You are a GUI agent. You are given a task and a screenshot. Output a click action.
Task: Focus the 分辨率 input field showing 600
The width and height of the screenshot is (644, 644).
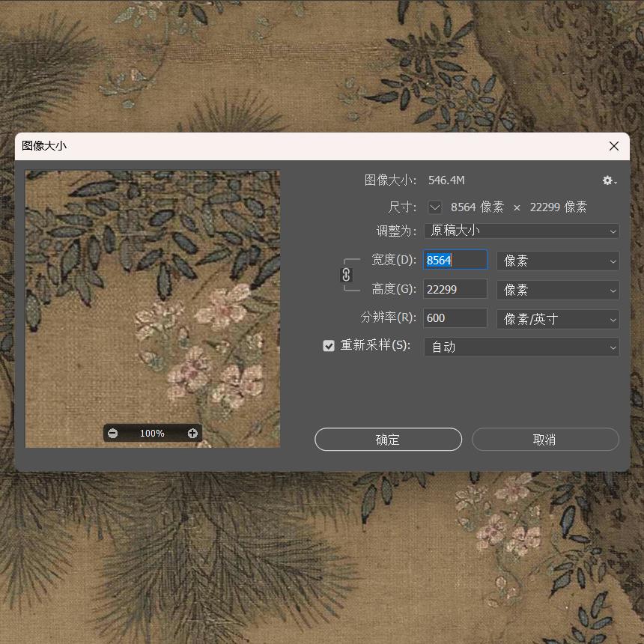pos(455,318)
